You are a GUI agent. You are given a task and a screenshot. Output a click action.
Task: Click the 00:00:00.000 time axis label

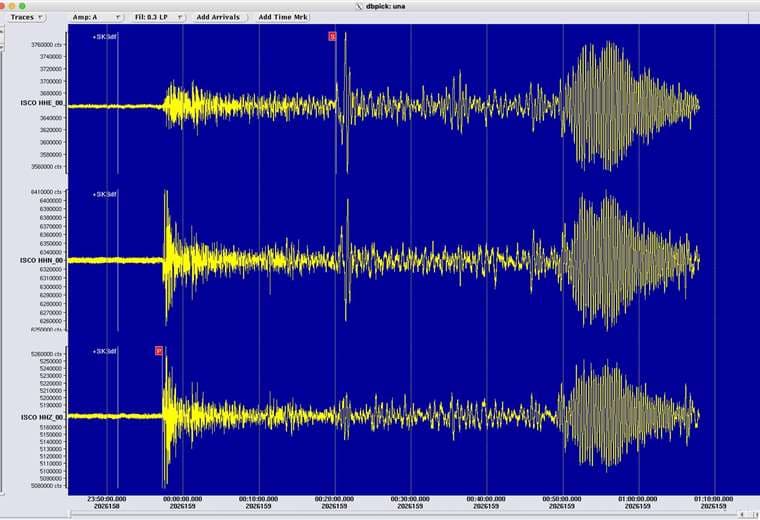183,499
